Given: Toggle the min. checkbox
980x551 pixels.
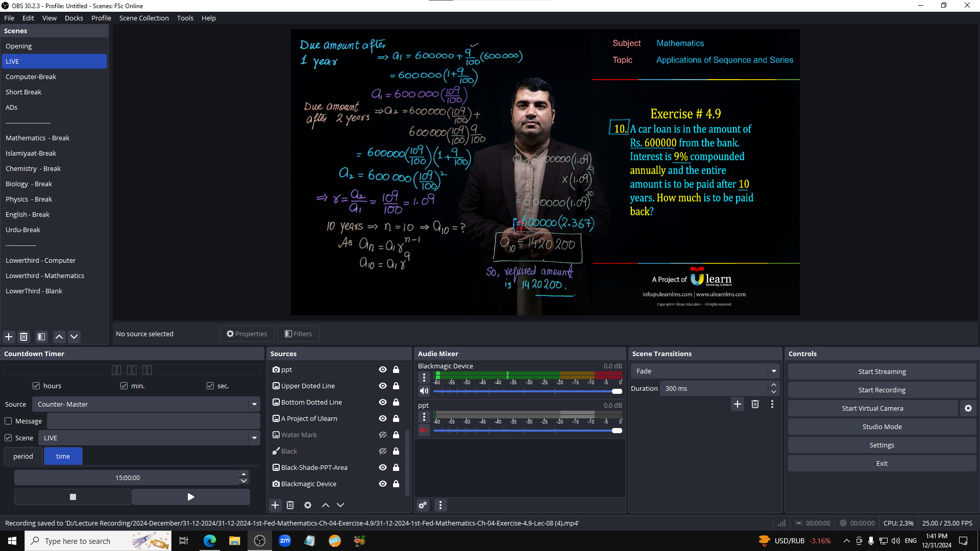Looking at the screenshot, I should click(124, 386).
